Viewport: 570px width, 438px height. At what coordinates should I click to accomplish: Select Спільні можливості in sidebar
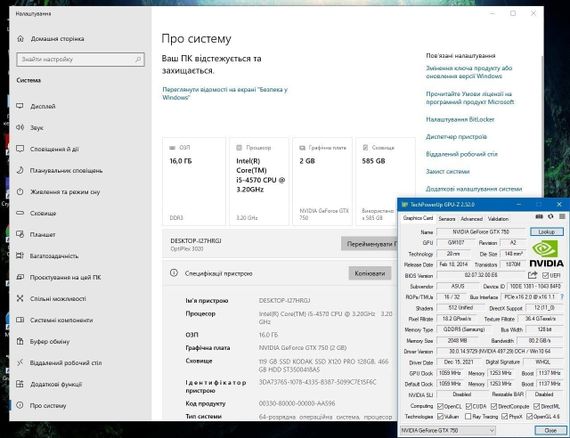click(x=51, y=299)
